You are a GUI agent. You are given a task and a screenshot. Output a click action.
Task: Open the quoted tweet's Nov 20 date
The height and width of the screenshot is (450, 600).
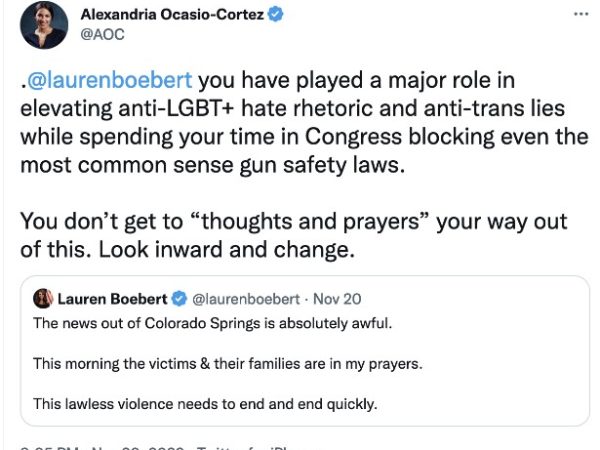point(337,299)
